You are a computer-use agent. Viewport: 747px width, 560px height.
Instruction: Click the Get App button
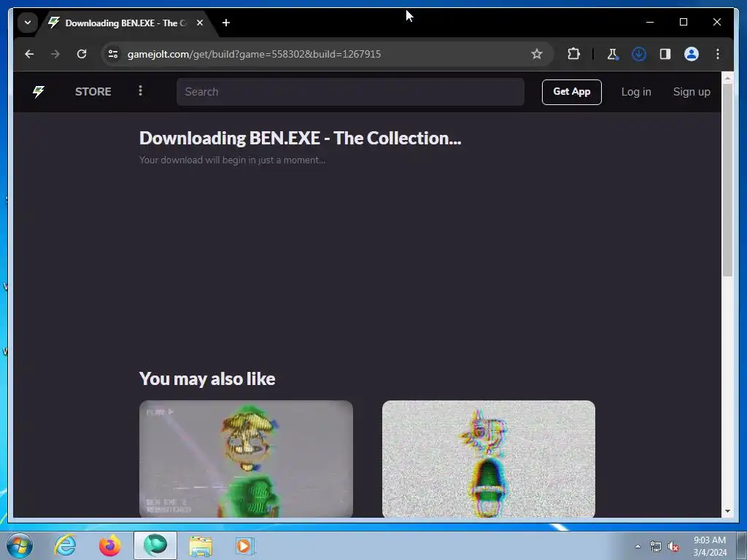pyautogui.click(x=572, y=92)
